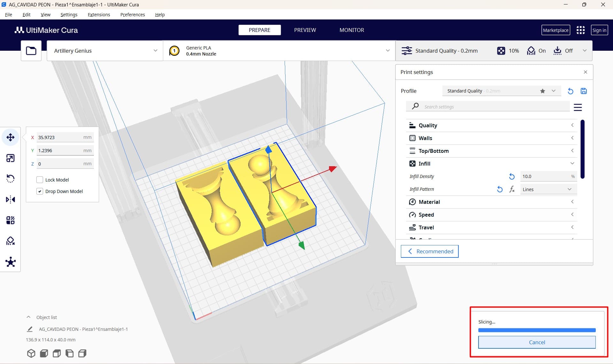The image size is (613, 364).
Task: Switch to the MONITOR stage
Action: click(x=352, y=30)
